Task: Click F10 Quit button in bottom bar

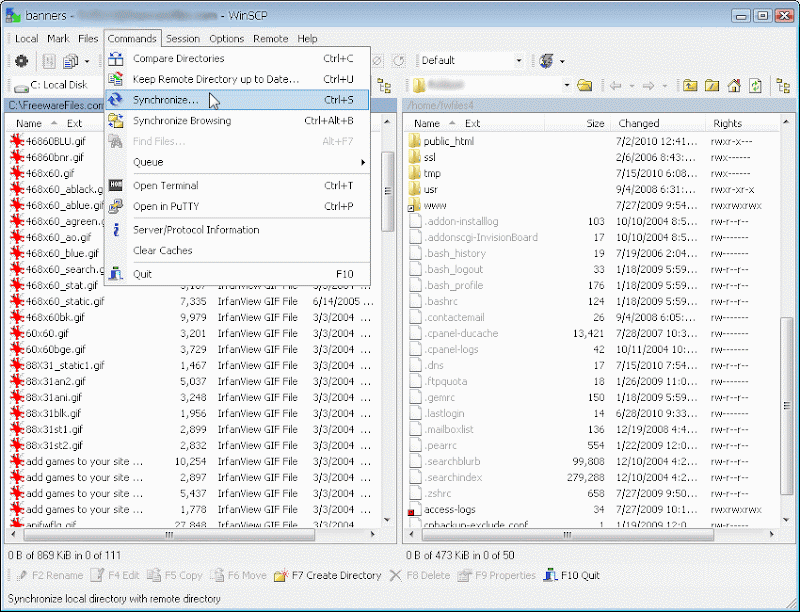Action: [x=571, y=575]
